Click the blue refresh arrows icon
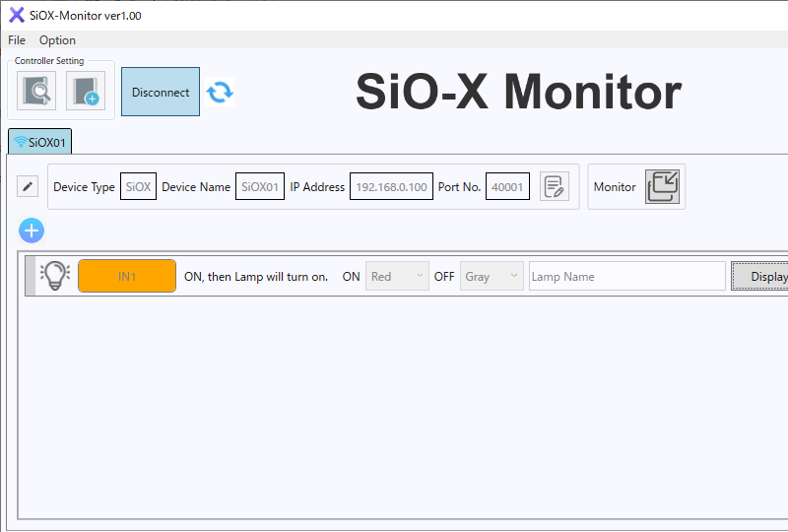The width and height of the screenshot is (788, 532). coord(220,92)
